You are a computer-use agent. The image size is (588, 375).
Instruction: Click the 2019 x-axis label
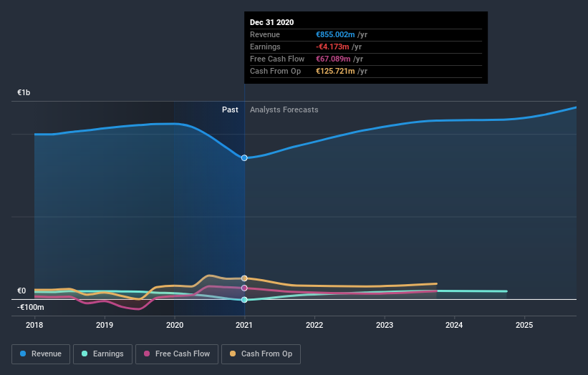tap(105, 325)
